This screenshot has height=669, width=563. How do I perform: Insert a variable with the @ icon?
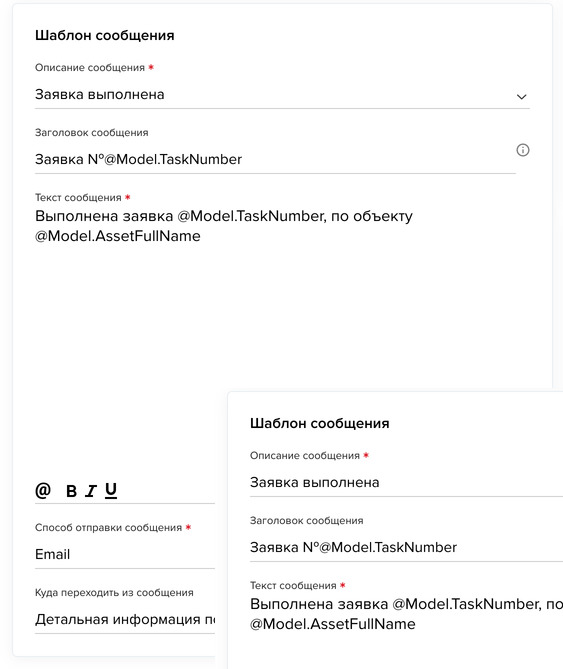pyautogui.click(x=43, y=490)
